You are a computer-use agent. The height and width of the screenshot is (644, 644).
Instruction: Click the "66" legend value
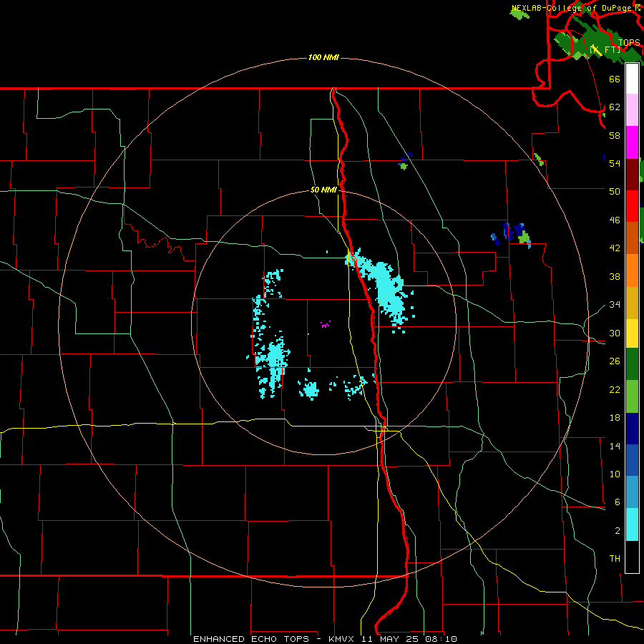tap(615, 79)
